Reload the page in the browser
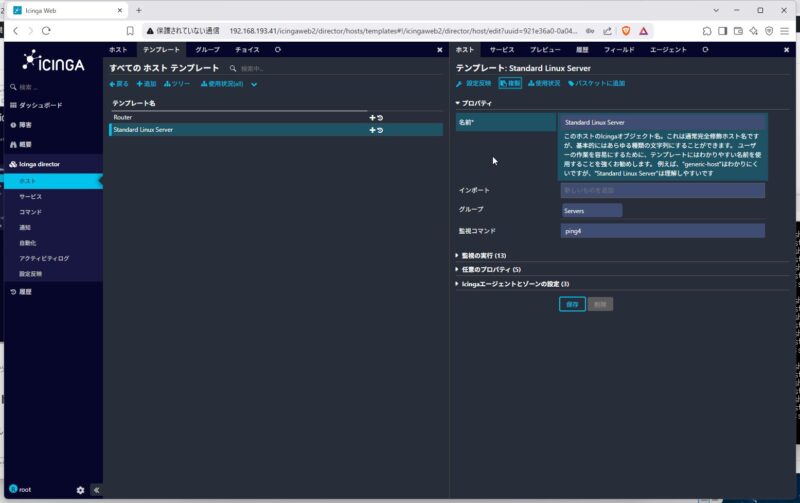This screenshot has width=800, height=503. click(46, 31)
